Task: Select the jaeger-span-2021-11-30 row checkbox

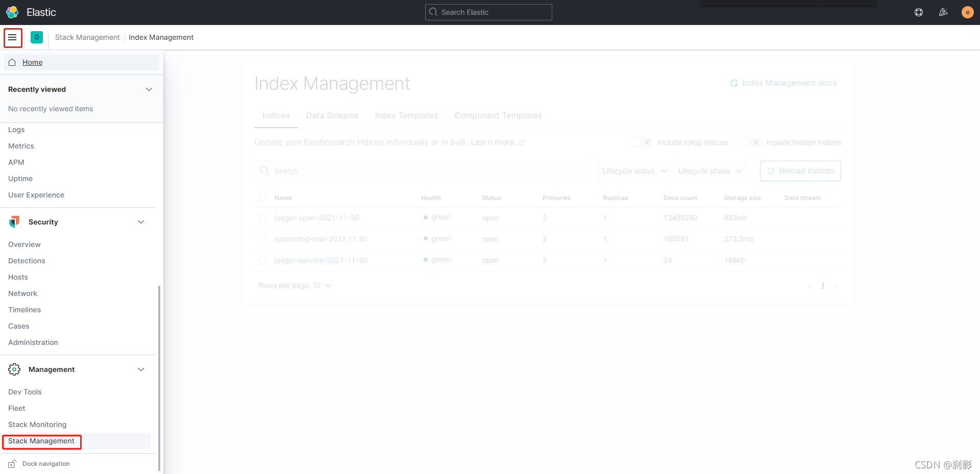Action: pyautogui.click(x=262, y=218)
